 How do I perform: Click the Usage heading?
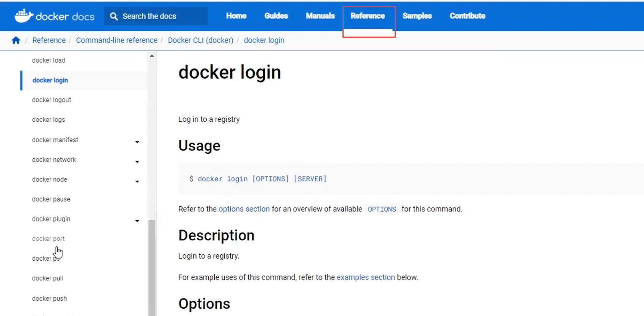click(x=199, y=146)
